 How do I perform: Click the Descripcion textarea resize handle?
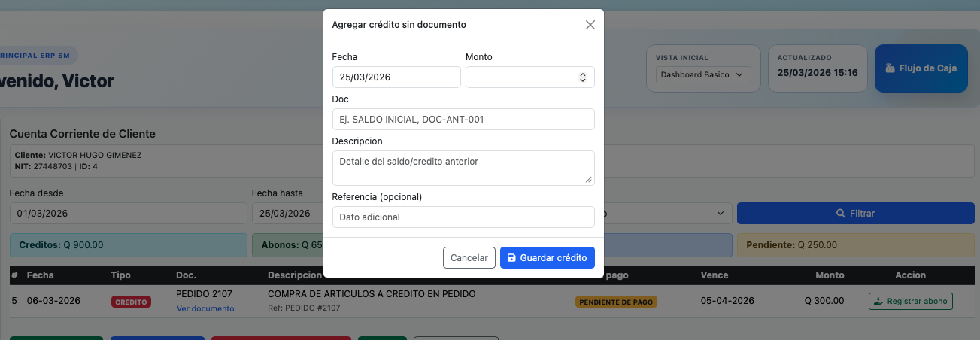coord(589,179)
